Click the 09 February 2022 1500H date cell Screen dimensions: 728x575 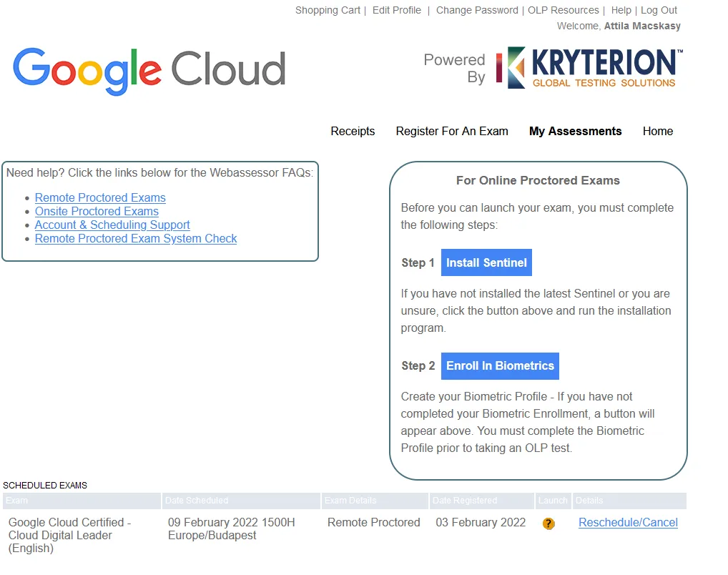tap(231, 529)
